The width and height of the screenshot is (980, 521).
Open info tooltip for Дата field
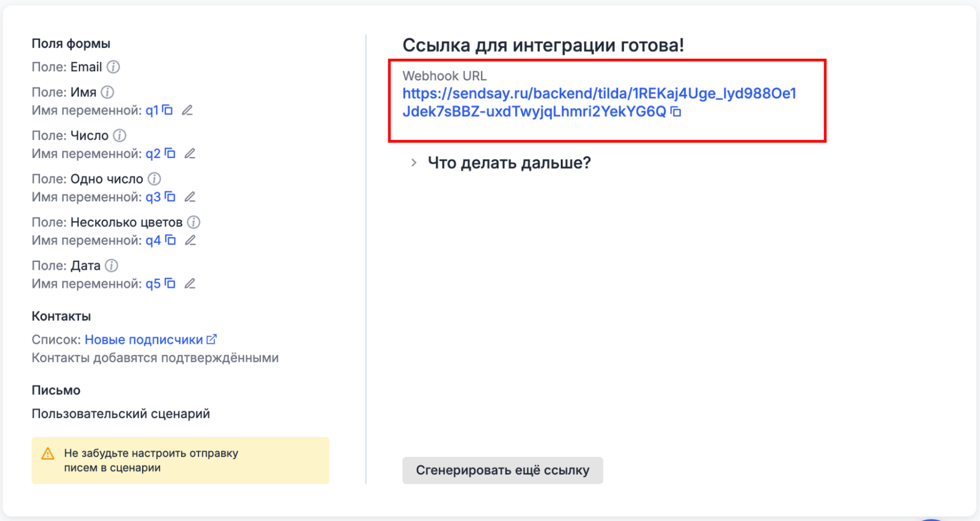(x=112, y=265)
